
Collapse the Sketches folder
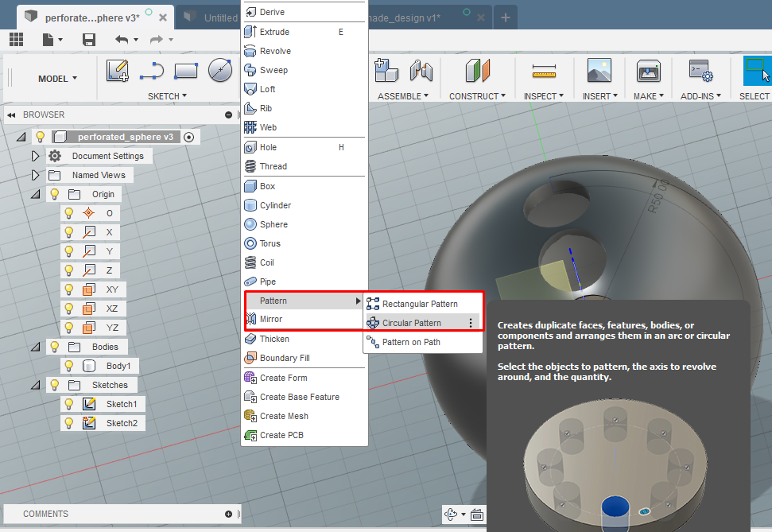tap(35, 385)
